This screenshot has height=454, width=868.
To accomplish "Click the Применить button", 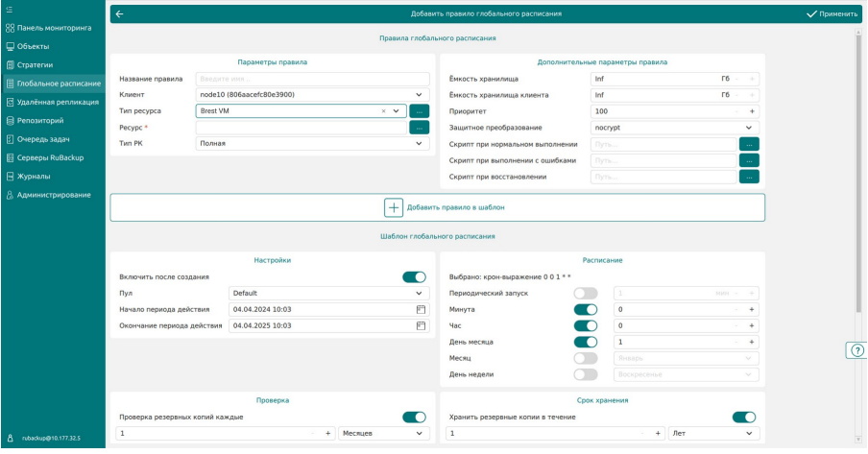I will pos(832,13).
